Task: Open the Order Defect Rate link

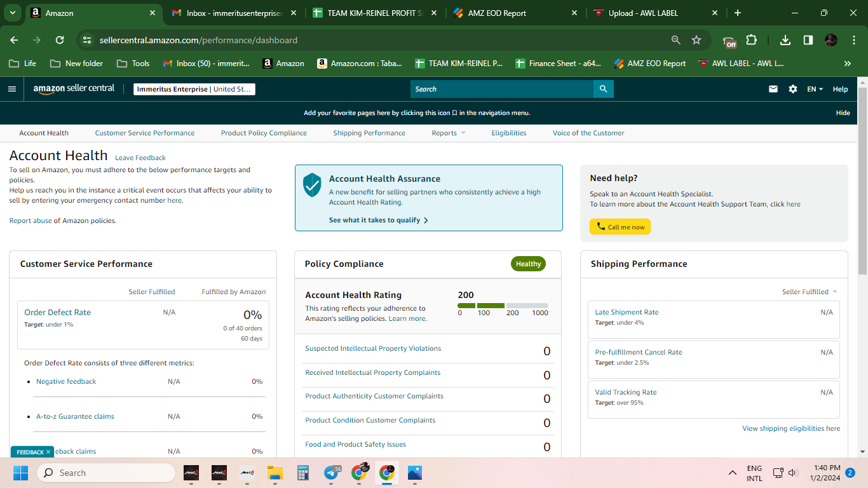Action: point(57,312)
